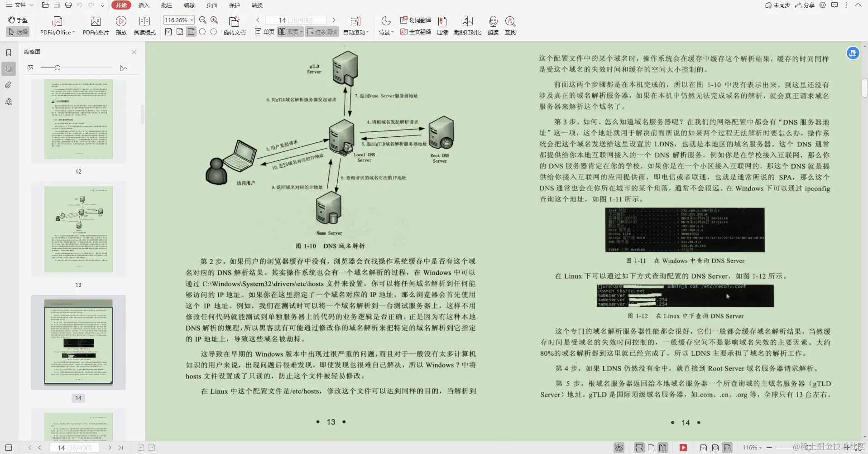Image resolution: width=868 pixels, height=454 pixels.
Task: Open the 批注 annotation tab
Action: (x=166, y=5)
